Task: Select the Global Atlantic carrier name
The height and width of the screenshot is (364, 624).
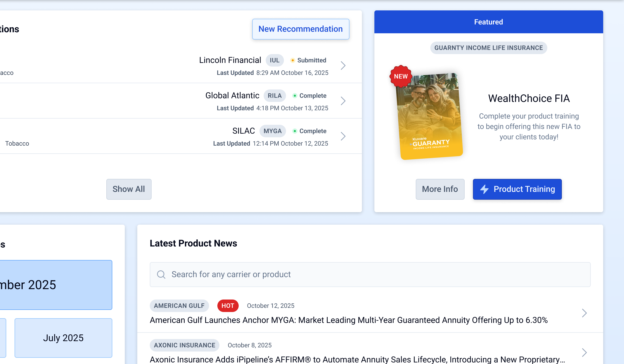Action: pos(232,96)
